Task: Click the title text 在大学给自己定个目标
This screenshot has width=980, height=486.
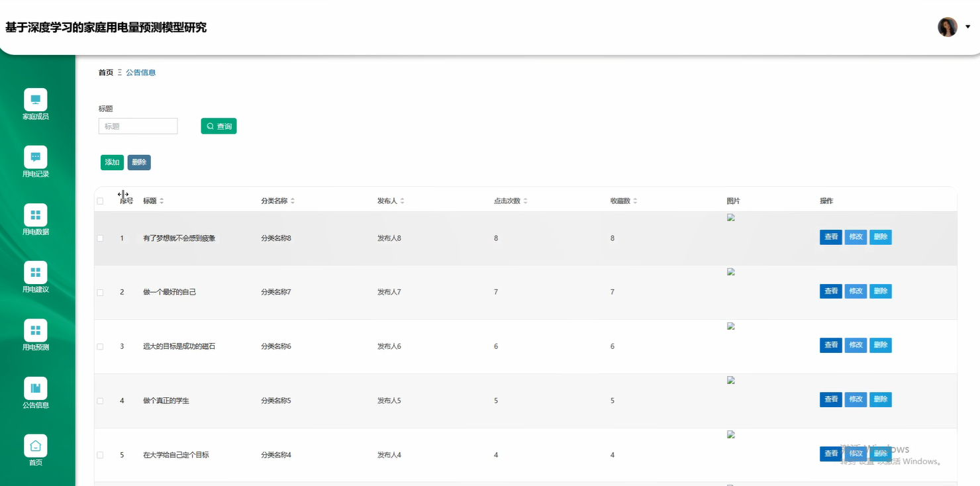Action: tap(176, 455)
